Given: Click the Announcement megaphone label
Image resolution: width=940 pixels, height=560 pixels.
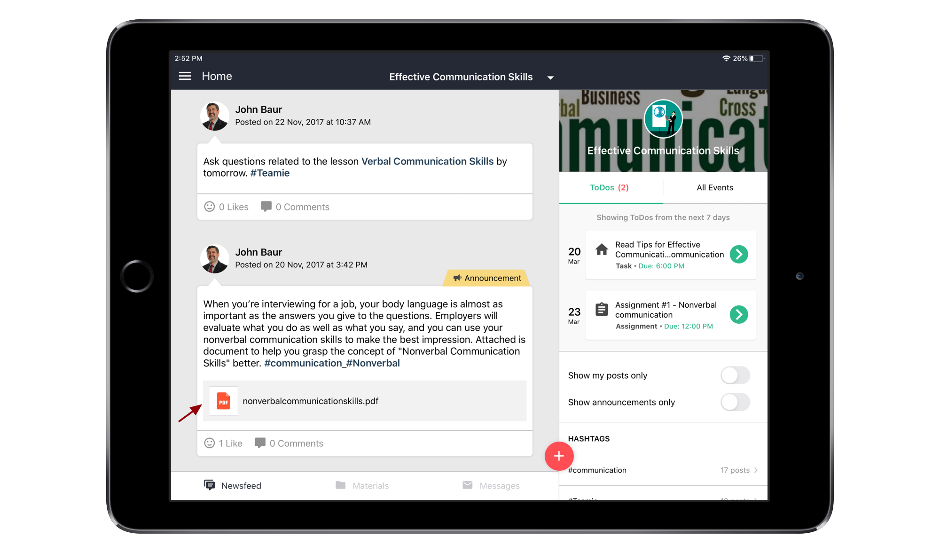Looking at the screenshot, I should pyautogui.click(x=487, y=278).
